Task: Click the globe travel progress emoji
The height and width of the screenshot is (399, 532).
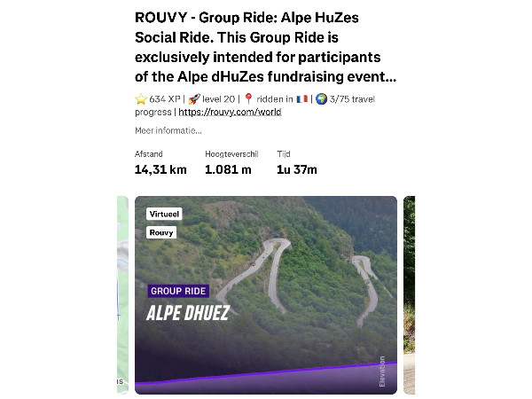Action: (320, 99)
